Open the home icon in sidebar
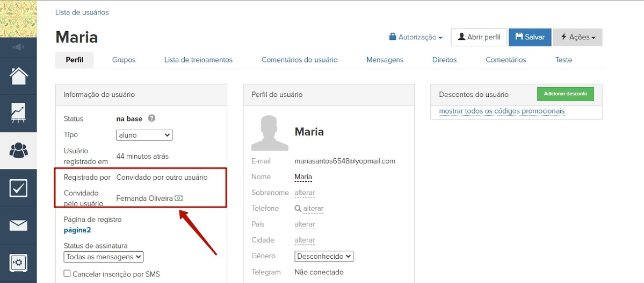 (x=18, y=76)
